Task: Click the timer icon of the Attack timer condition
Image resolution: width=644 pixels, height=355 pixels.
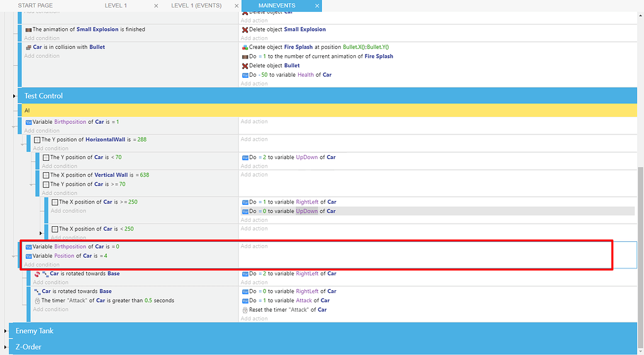Action: (37, 301)
